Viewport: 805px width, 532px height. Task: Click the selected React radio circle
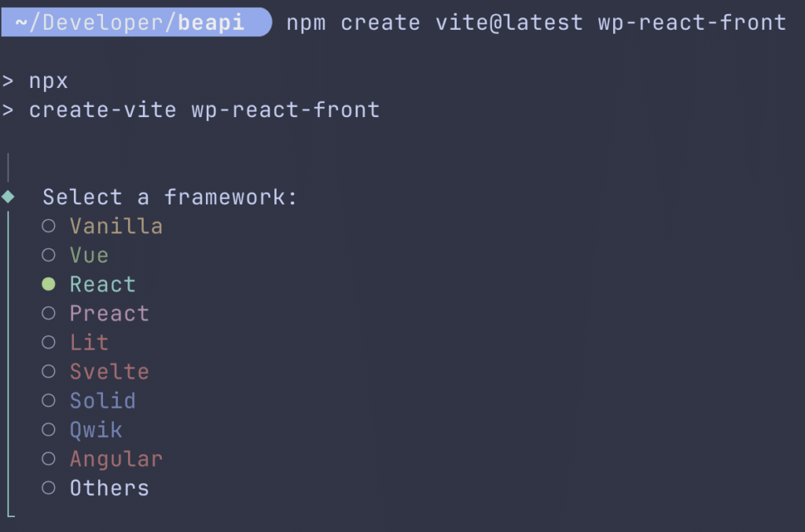49,284
